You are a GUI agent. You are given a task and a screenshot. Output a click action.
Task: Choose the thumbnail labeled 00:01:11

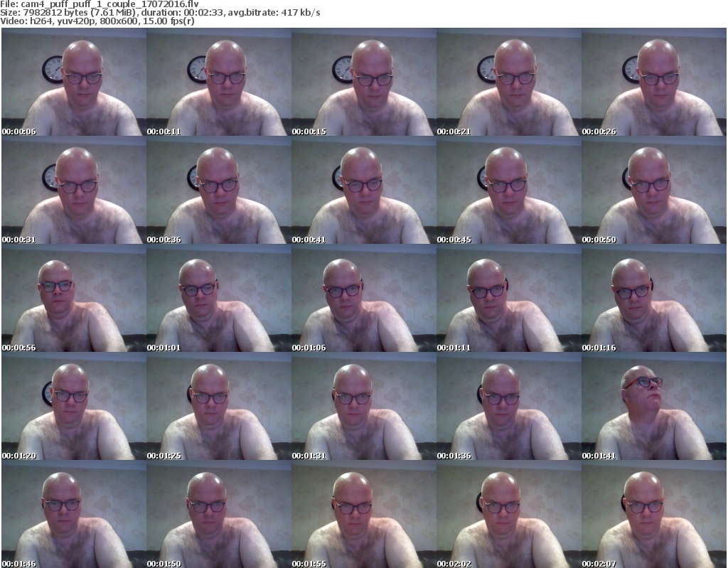click(509, 298)
